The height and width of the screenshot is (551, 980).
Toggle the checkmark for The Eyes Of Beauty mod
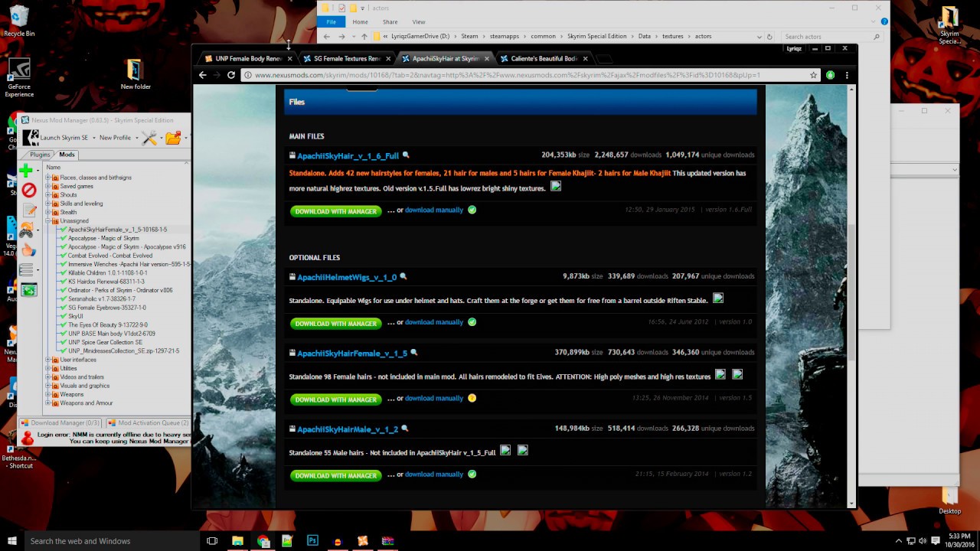pos(64,324)
